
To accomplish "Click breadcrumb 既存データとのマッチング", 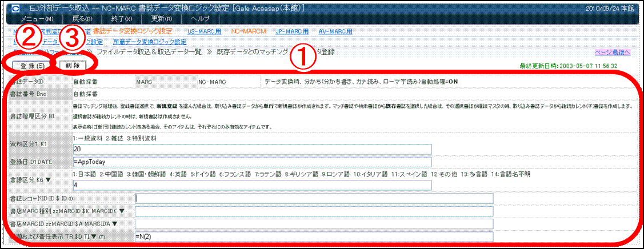I will point(252,52).
